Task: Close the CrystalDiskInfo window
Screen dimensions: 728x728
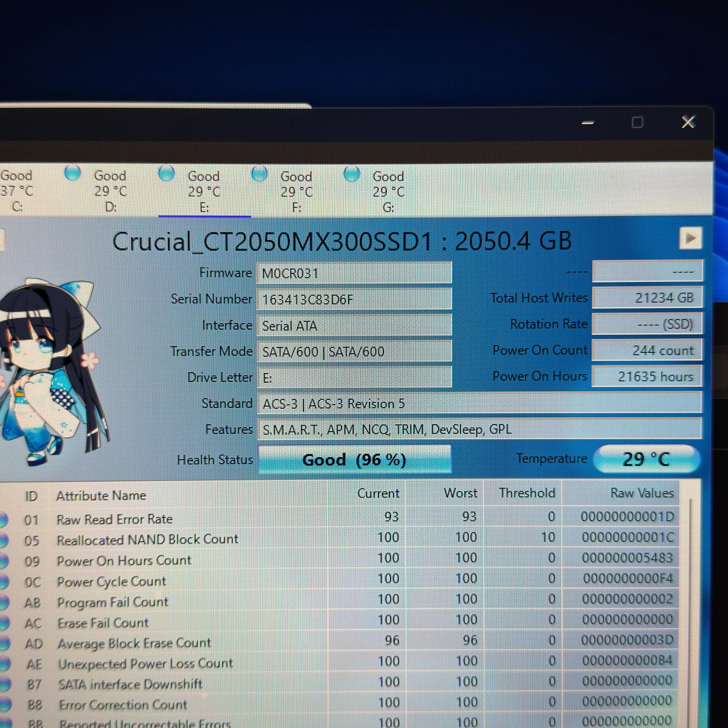Action: coord(688,122)
